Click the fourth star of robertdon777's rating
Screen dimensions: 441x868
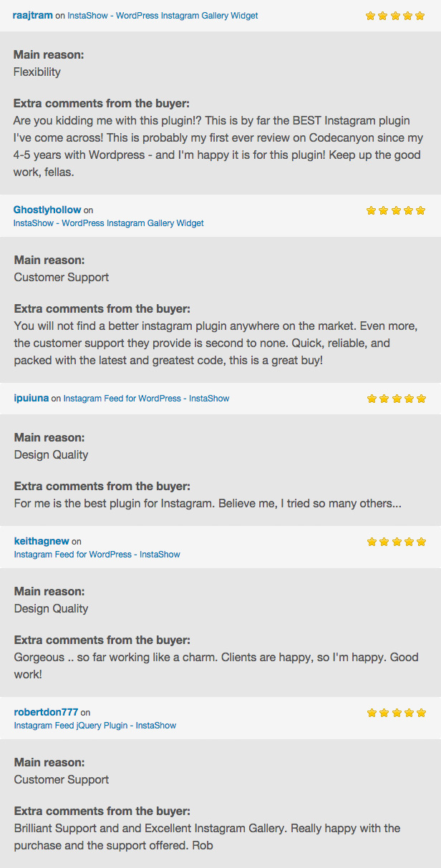409,713
